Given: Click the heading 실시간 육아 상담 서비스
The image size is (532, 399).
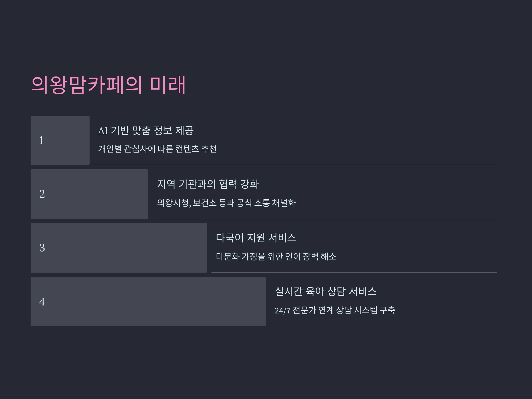Looking at the screenshot, I should 326,291.
